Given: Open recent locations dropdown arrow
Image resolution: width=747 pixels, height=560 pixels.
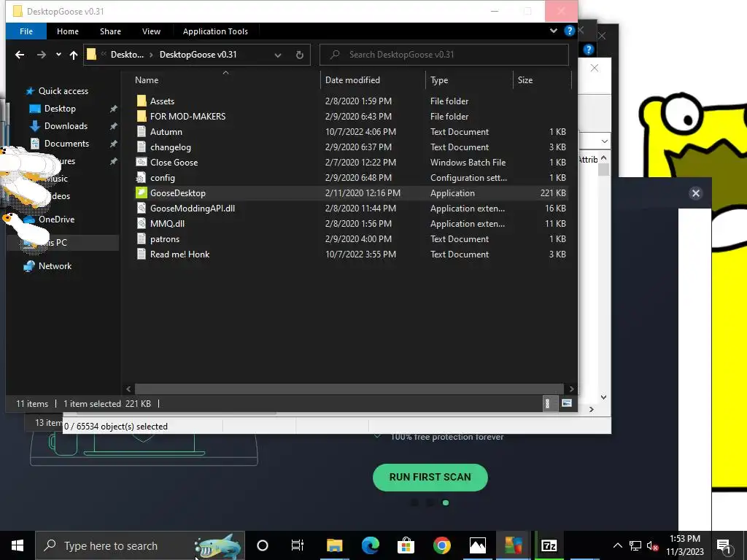Looking at the screenshot, I should coord(58,55).
